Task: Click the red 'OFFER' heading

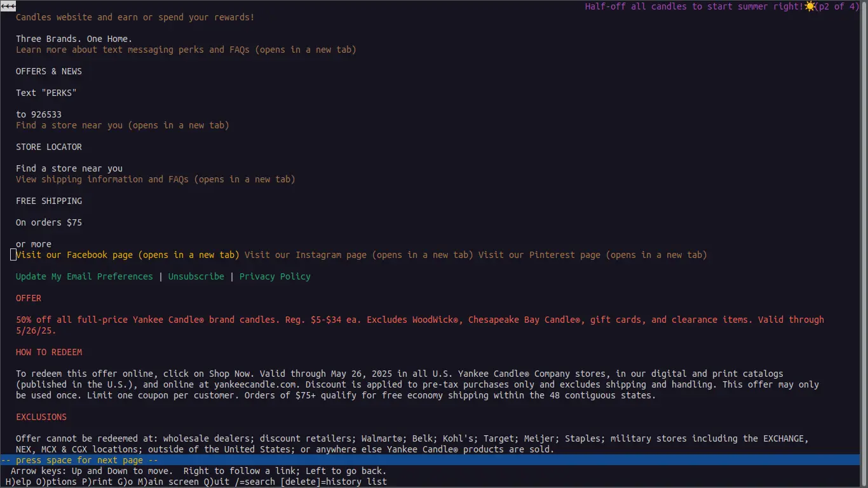Action: coord(29,298)
